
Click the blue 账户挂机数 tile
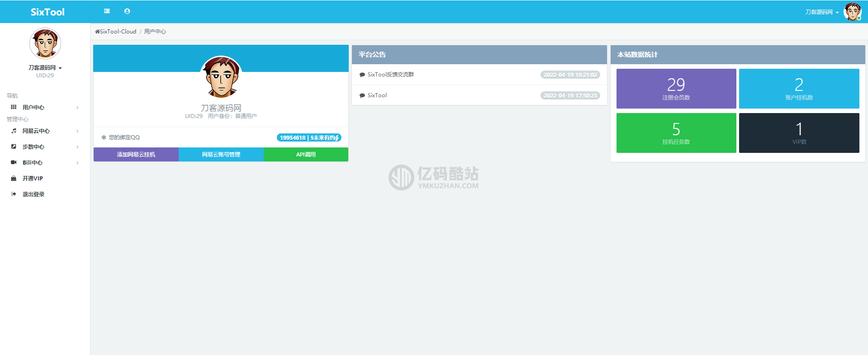(x=799, y=89)
